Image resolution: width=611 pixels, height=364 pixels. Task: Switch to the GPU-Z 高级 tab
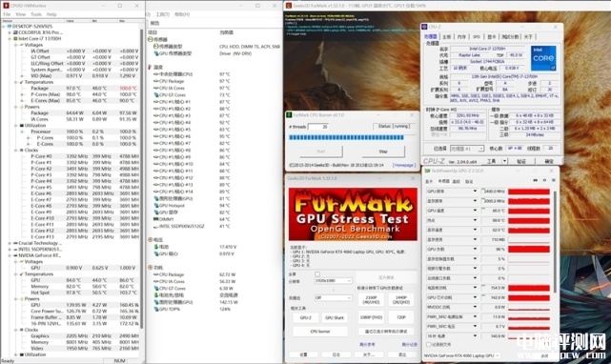click(457, 181)
